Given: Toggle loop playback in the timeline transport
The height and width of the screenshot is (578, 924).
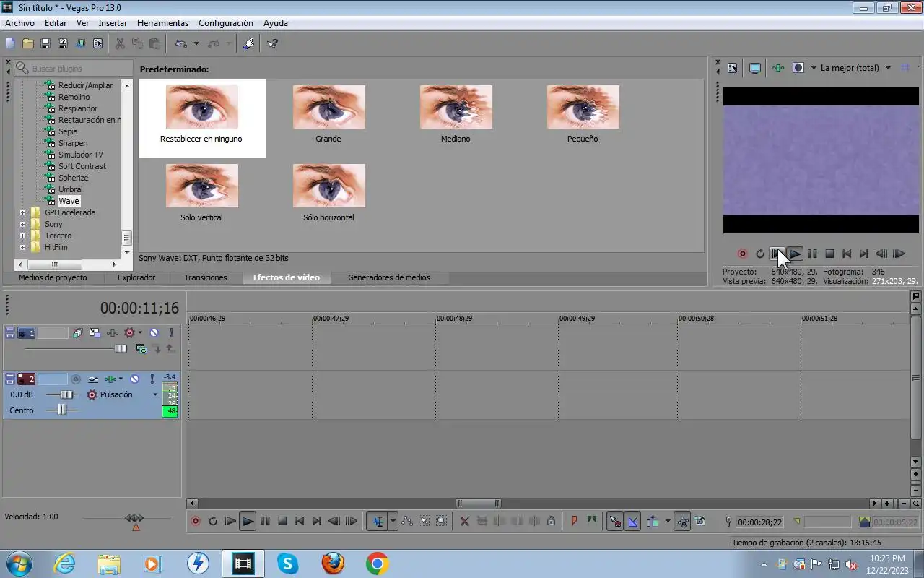Looking at the screenshot, I should click(213, 521).
